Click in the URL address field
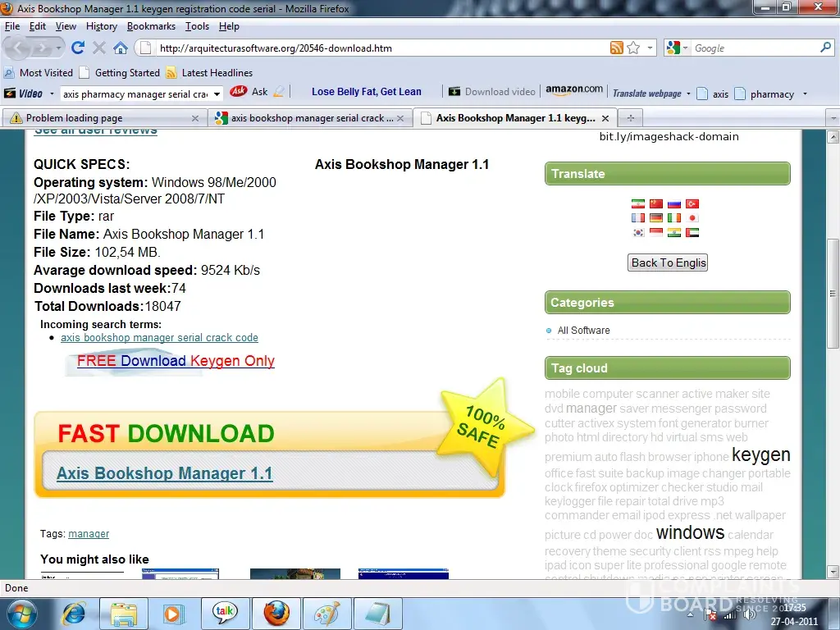The width and height of the screenshot is (840, 630). pyautogui.click(x=377, y=48)
